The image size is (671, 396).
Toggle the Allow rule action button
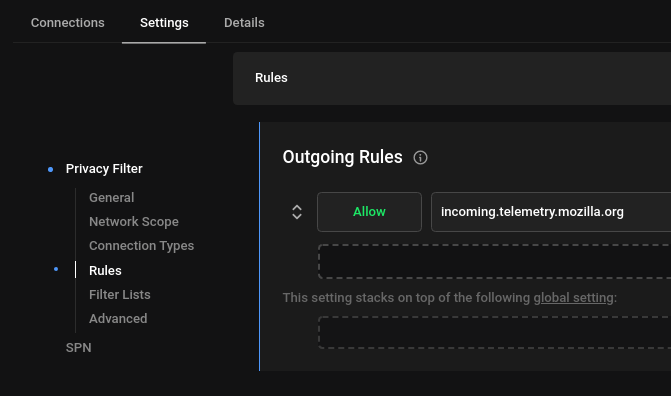[x=369, y=212]
